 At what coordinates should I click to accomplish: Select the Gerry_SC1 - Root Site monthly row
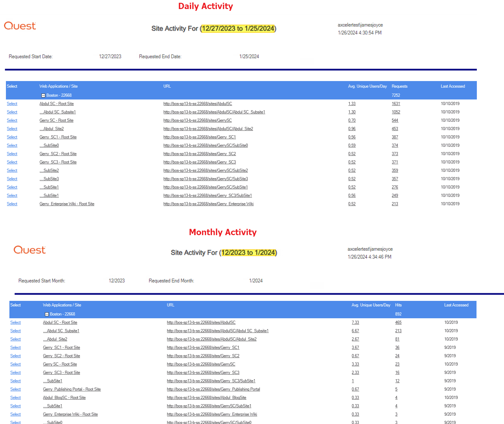point(15,347)
